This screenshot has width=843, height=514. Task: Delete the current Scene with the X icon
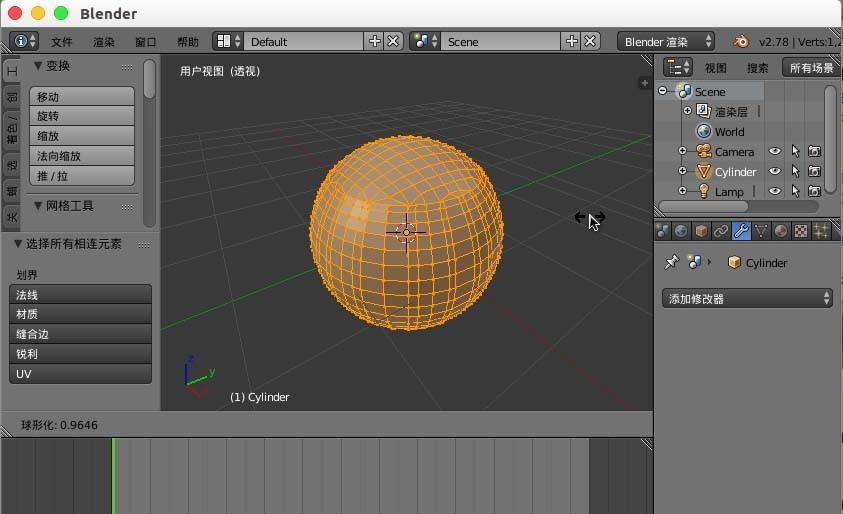click(590, 41)
